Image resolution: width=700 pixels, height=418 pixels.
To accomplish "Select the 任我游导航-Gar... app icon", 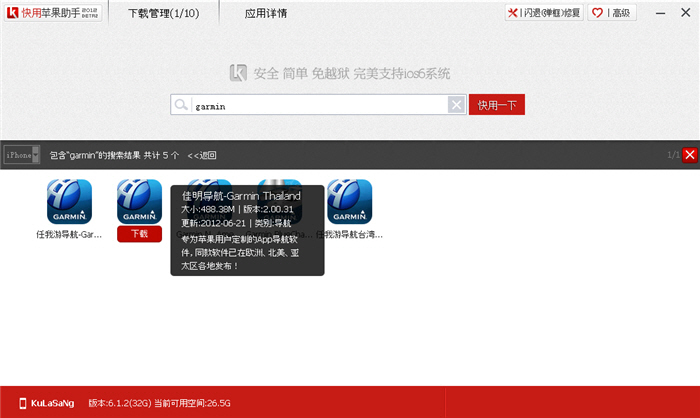I will click(x=69, y=201).
